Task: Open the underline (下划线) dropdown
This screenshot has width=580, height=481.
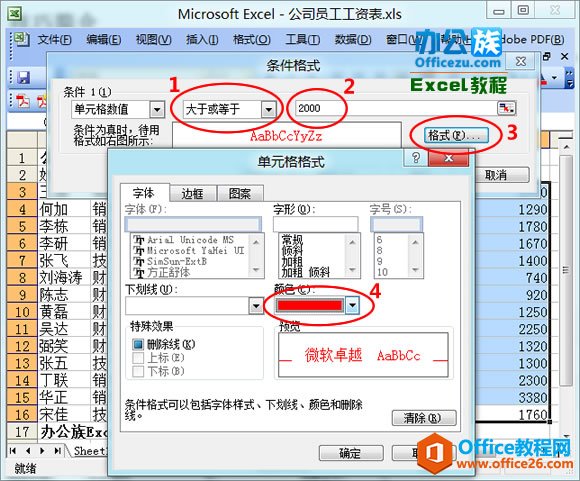Action: coord(256,306)
